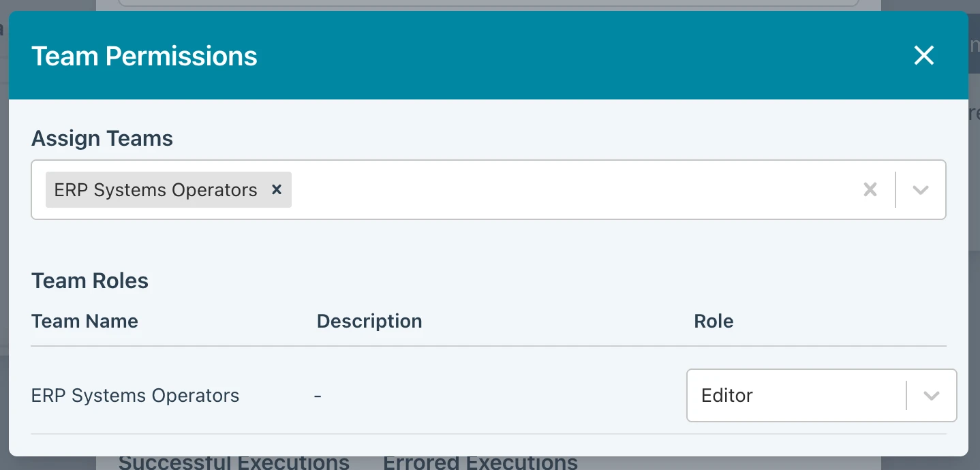This screenshot has width=980, height=470.
Task: Clear all selected teams in Assign Teams
Action: click(870, 190)
